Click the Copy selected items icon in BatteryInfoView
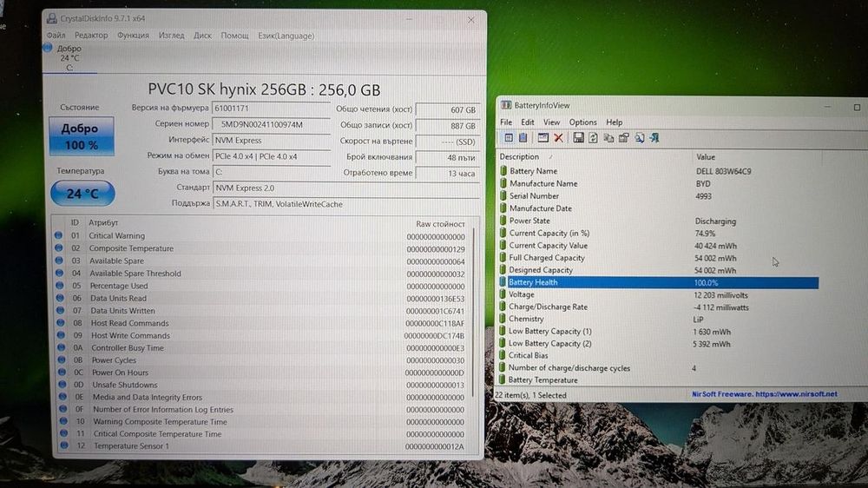 [x=608, y=138]
